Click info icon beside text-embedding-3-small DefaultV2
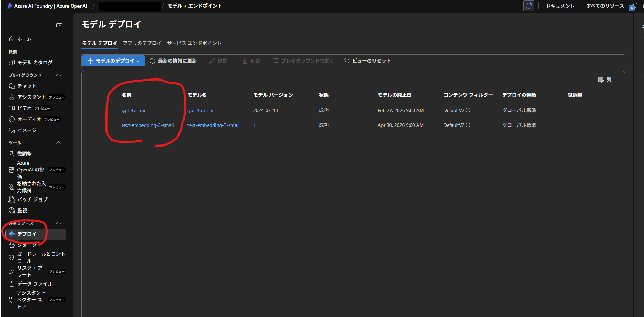The height and width of the screenshot is (317, 644). 468,125
